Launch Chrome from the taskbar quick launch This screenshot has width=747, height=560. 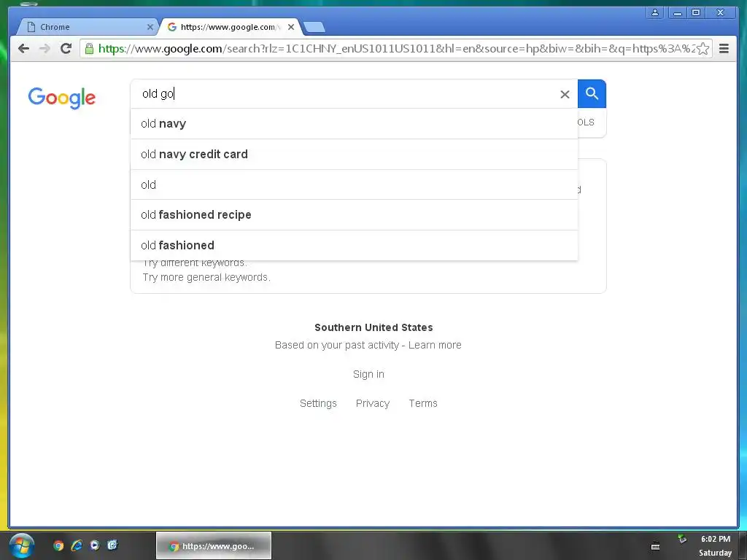coord(58,545)
